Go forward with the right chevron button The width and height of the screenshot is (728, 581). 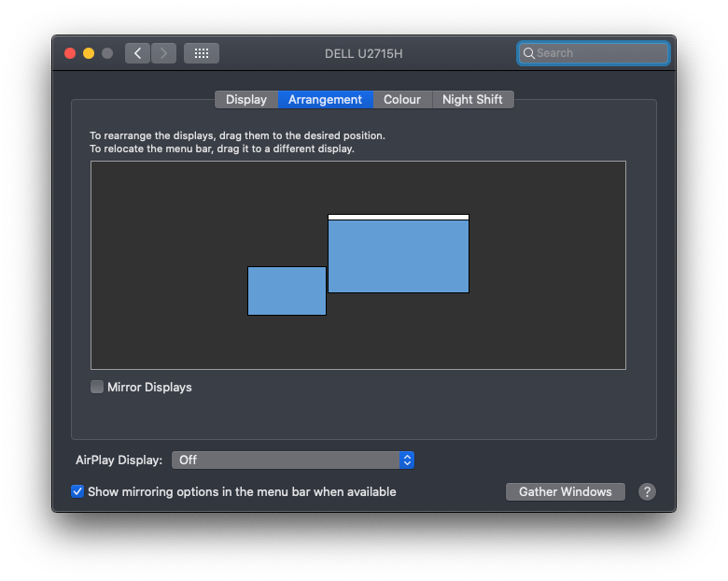click(x=163, y=53)
